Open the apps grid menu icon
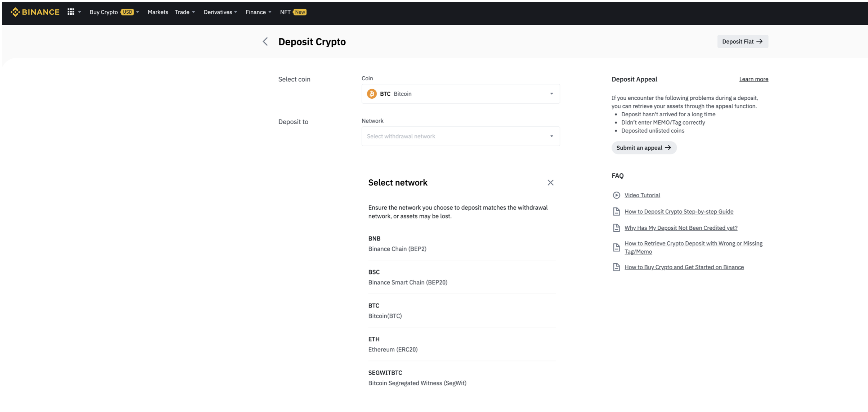Image resolution: width=868 pixels, height=412 pixels. [x=71, y=12]
